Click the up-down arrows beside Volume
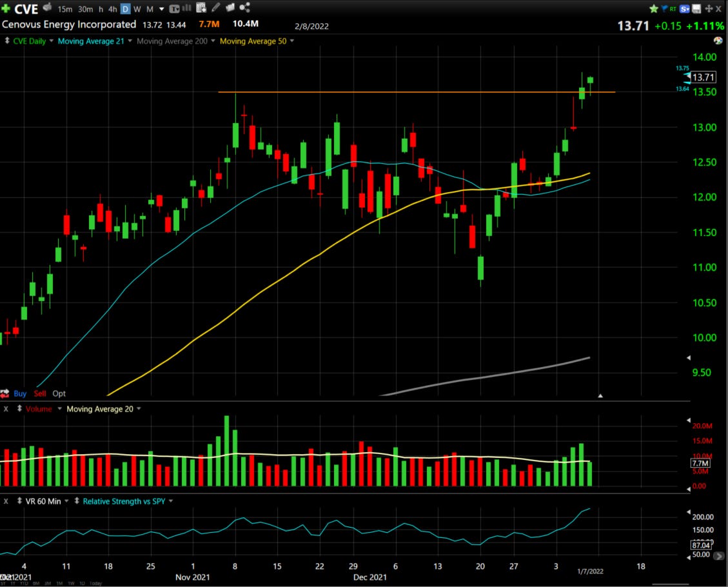This screenshot has height=587, width=728. (x=19, y=409)
